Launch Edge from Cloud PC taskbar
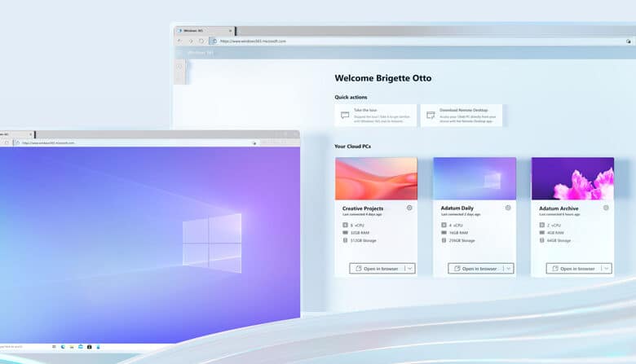This screenshot has height=364, width=636. pos(63,347)
